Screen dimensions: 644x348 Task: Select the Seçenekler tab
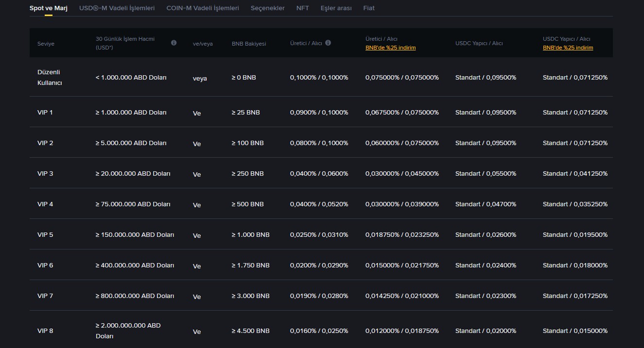pyautogui.click(x=267, y=8)
